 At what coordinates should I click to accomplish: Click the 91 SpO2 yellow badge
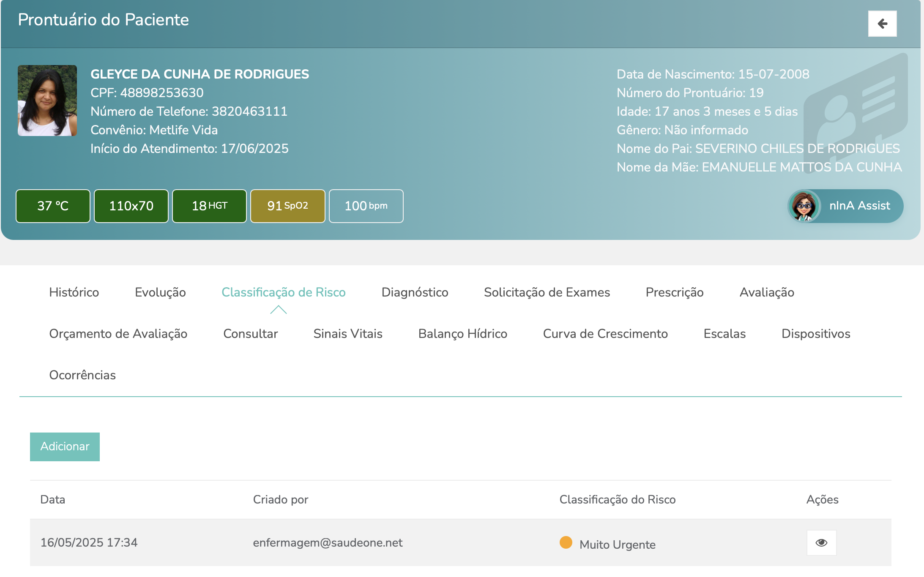[287, 206]
